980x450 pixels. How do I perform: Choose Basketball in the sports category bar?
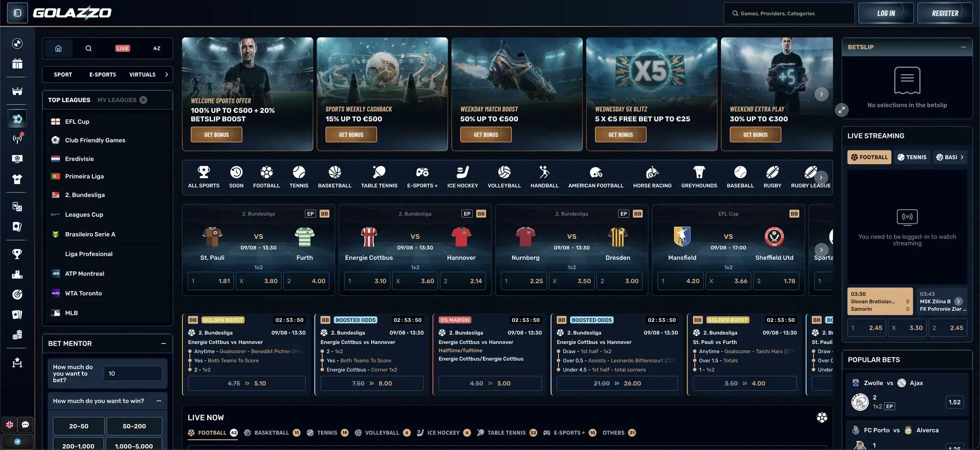335,177
